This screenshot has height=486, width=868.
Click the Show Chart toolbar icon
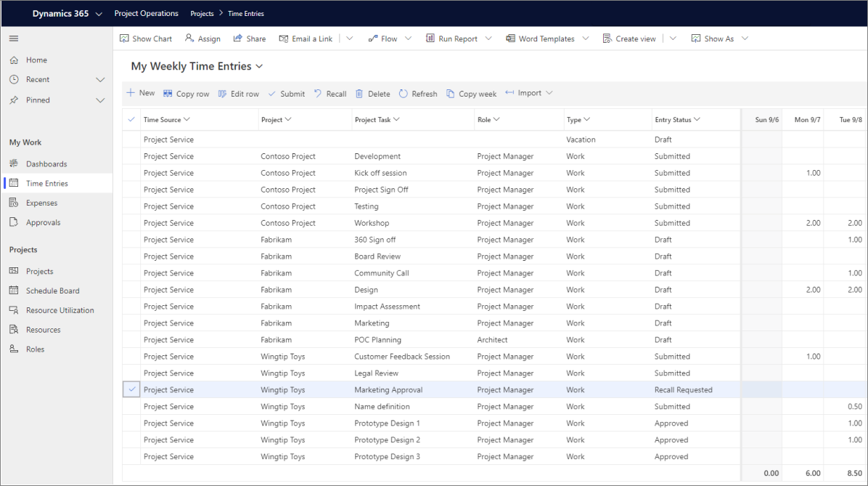(x=125, y=39)
